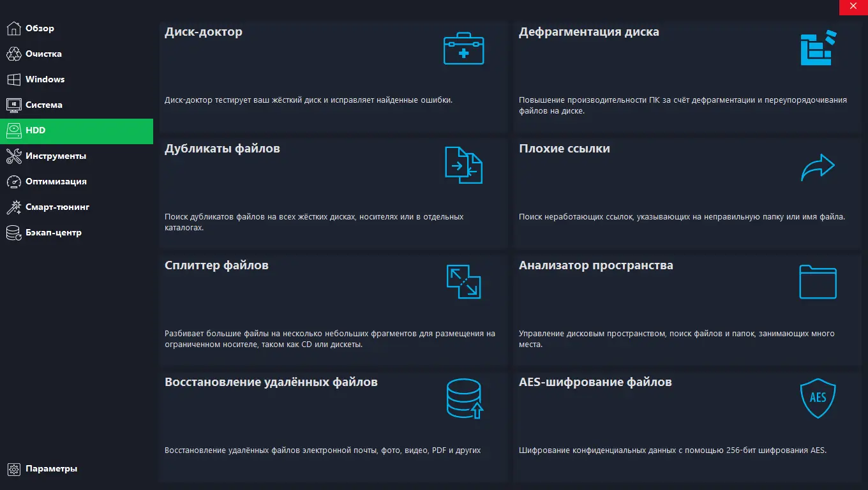The height and width of the screenshot is (490, 868).
Task: Open Дефрагментация диска tool
Action: click(687, 76)
